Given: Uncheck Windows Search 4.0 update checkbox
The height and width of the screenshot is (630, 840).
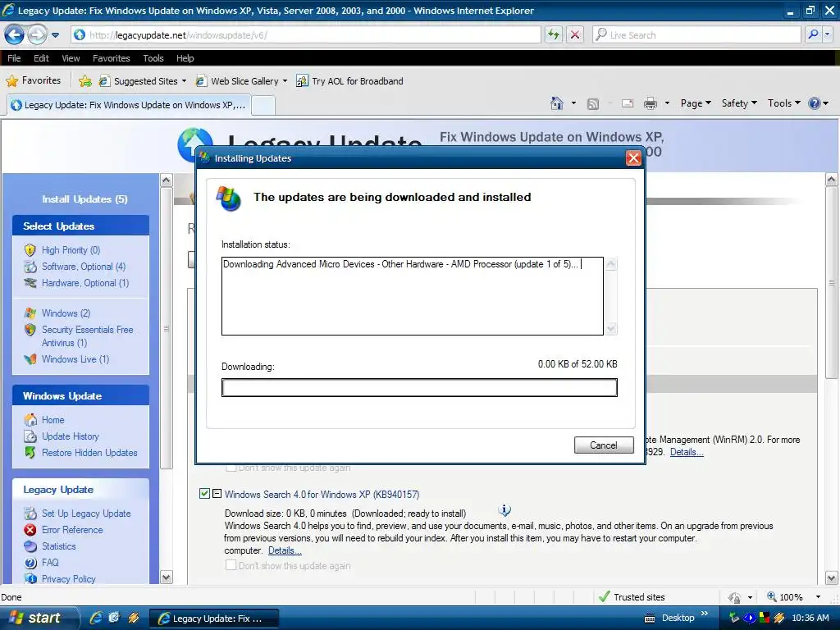Looking at the screenshot, I should (x=204, y=493).
